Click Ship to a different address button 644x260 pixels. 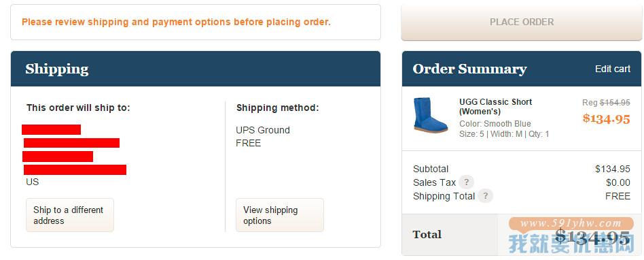pos(70,215)
